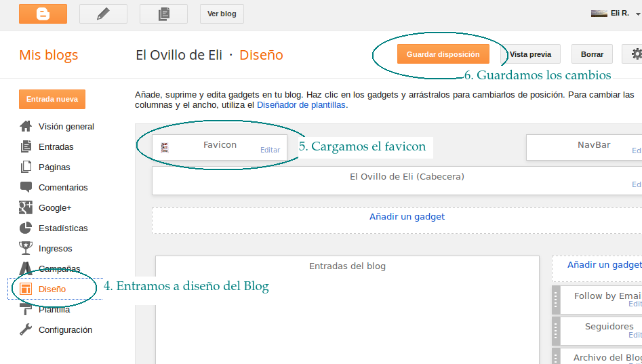Click Añadir un gadget below the header
The height and width of the screenshot is (364, 642).
click(x=407, y=217)
